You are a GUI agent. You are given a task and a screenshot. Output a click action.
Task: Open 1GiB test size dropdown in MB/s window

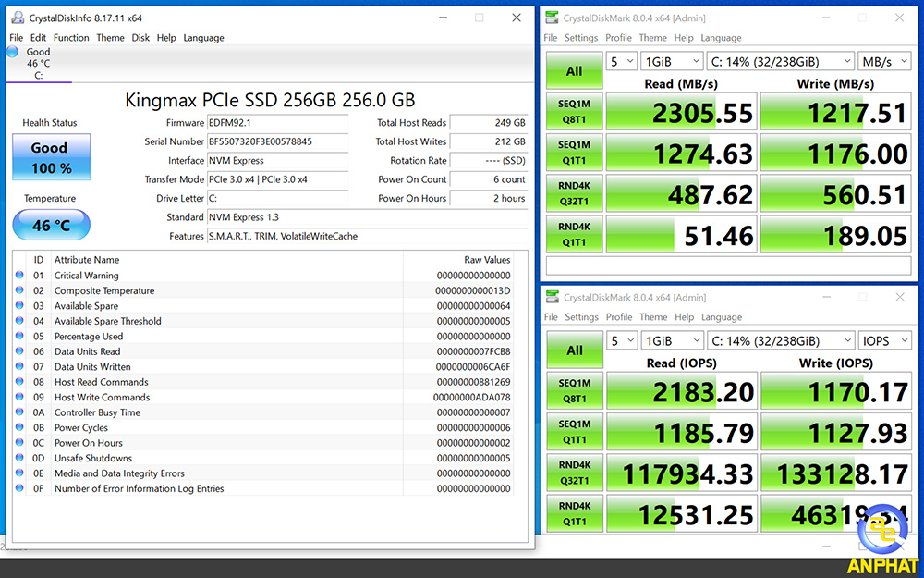coord(672,61)
